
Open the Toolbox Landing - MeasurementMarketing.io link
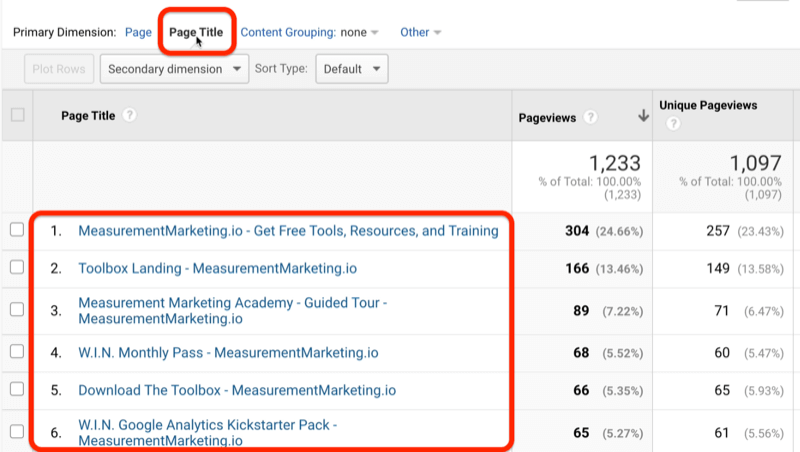(217, 268)
